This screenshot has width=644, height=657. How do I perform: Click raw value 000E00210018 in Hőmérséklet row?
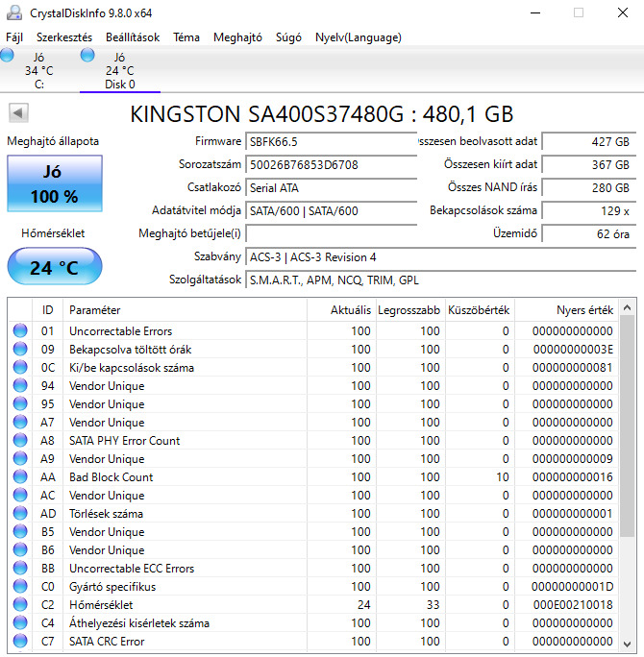(573, 604)
